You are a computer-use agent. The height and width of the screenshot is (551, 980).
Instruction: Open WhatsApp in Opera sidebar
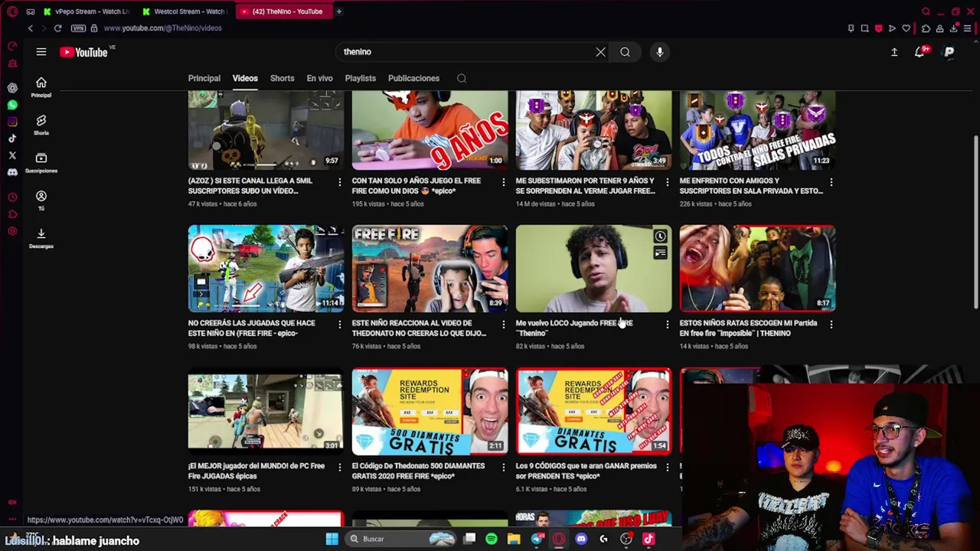tap(12, 105)
